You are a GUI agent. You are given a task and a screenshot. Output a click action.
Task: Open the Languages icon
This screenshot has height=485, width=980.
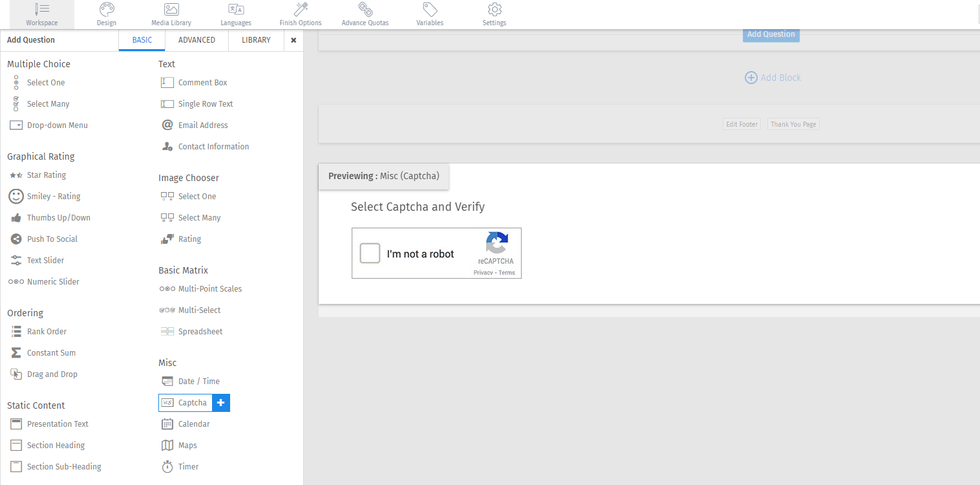(236, 10)
